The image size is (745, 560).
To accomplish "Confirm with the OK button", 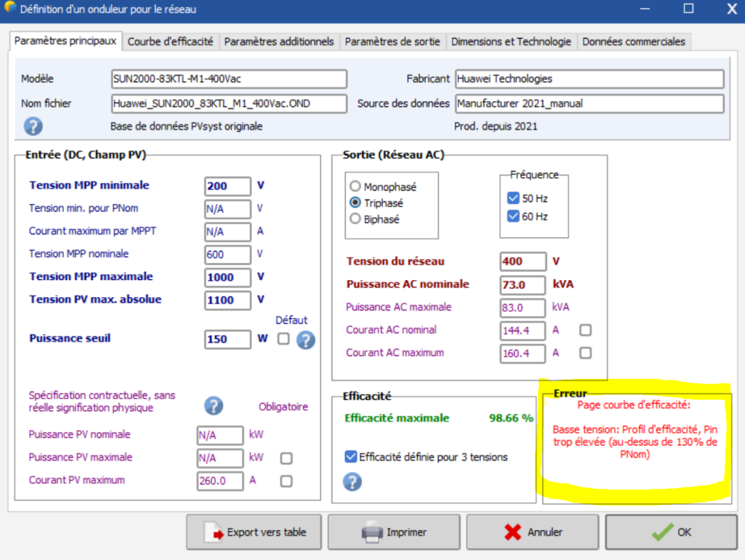I will pyautogui.click(x=670, y=532).
